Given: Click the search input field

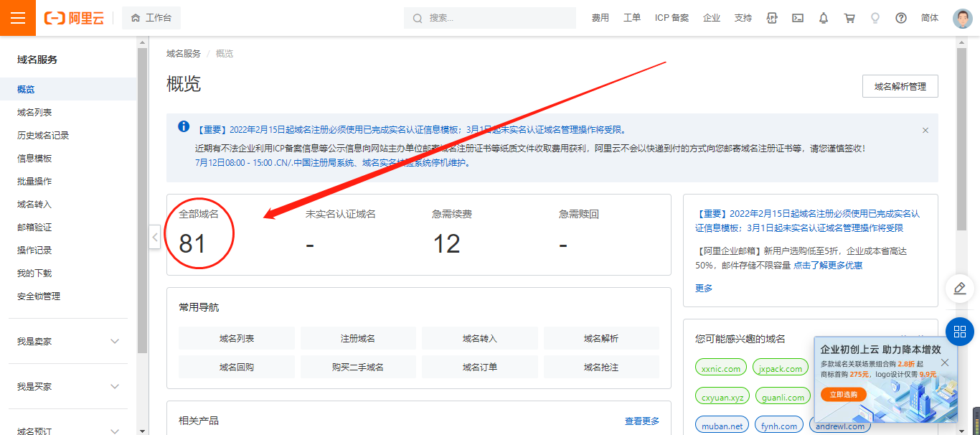Looking at the screenshot, I should [495, 18].
